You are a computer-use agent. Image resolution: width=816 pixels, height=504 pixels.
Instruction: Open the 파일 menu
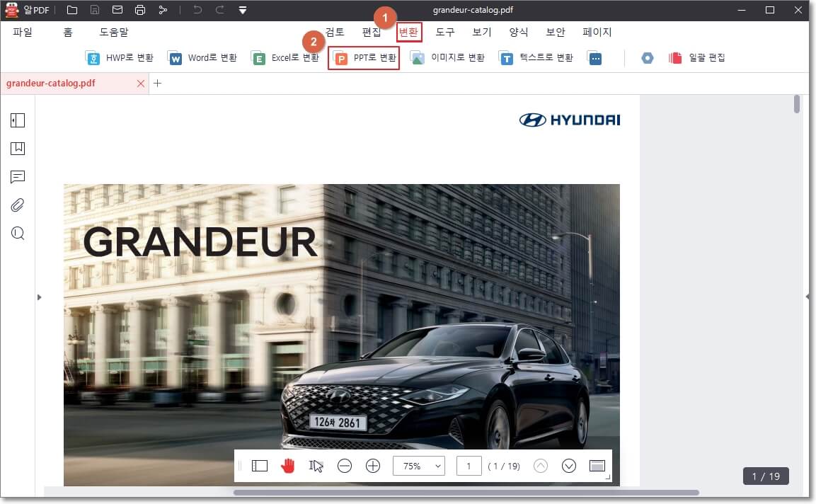[x=23, y=33]
